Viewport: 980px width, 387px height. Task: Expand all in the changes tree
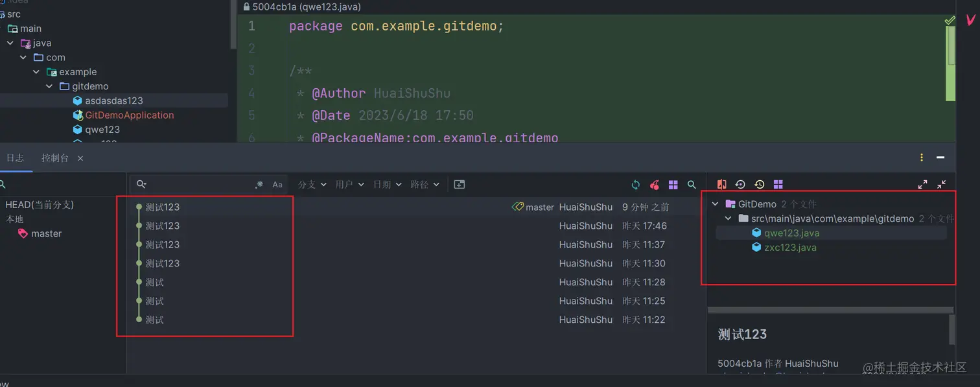(x=923, y=185)
